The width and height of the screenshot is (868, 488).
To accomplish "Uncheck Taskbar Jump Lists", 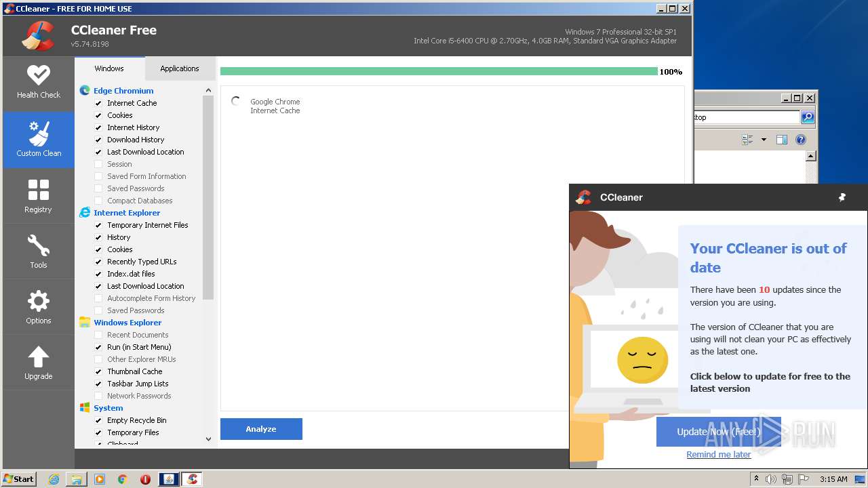I will [x=98, y=384].
